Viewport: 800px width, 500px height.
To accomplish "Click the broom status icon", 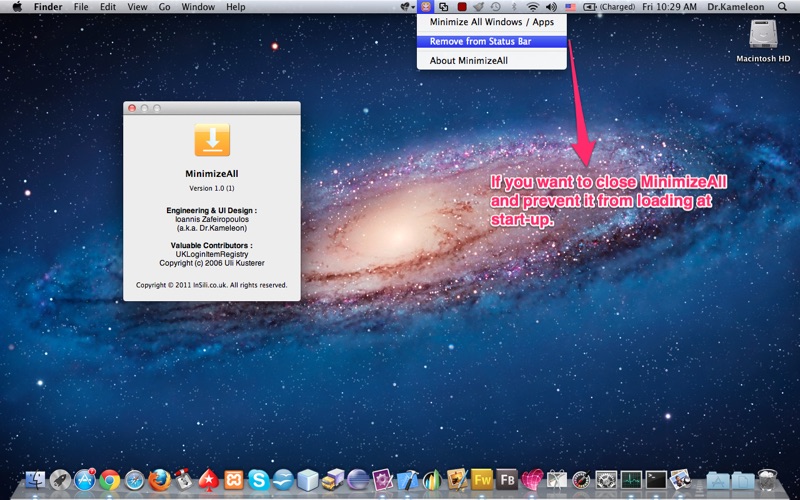I will (x=478, y=7).
